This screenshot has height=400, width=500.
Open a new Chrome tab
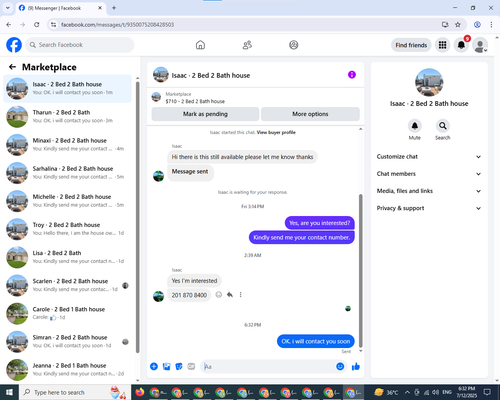coord(114,8)
